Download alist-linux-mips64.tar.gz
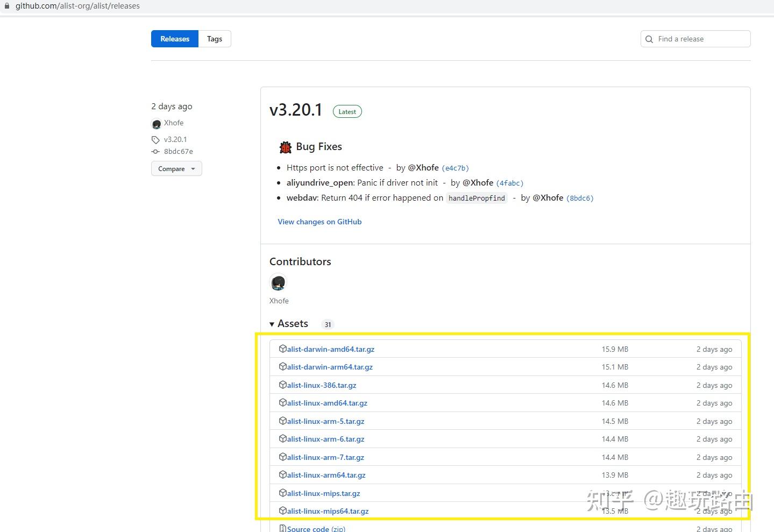Viewport: 774px width, 532px height. (x=328, y=511)
